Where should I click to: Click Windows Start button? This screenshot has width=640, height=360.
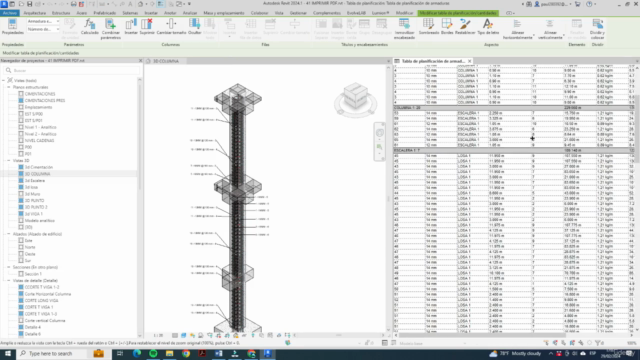pos(8,353)
